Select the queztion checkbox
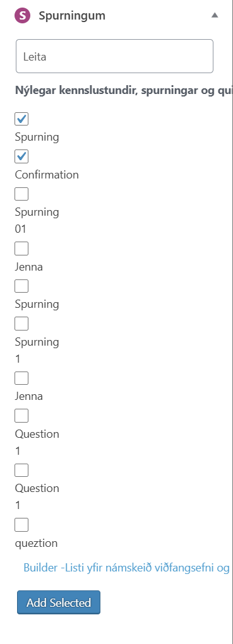 (x=21, y=525)
